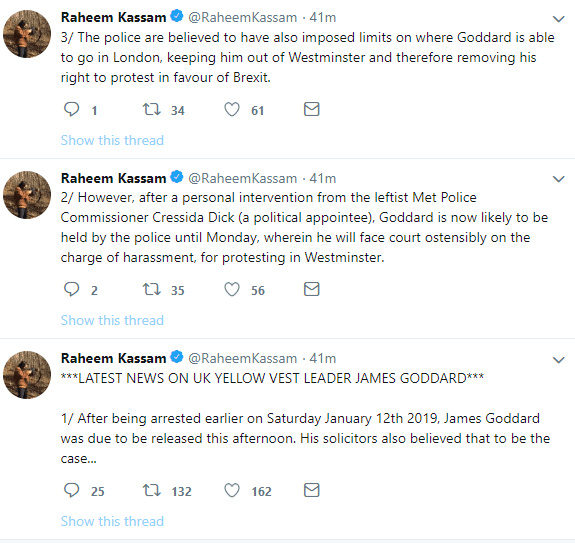Show this thread under the 3/ tweet
The height and width of the screenshot is (543, 575).
point(112,140)
